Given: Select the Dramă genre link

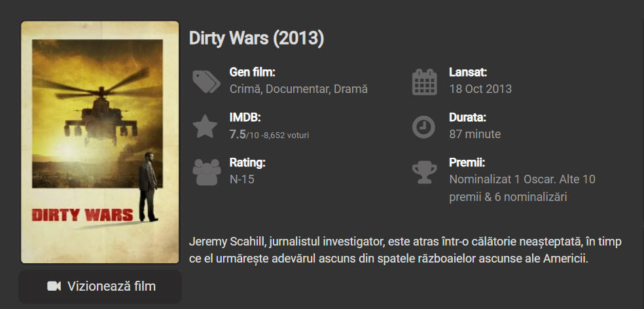Looking at the screenshot, I should tap(351, 89).
